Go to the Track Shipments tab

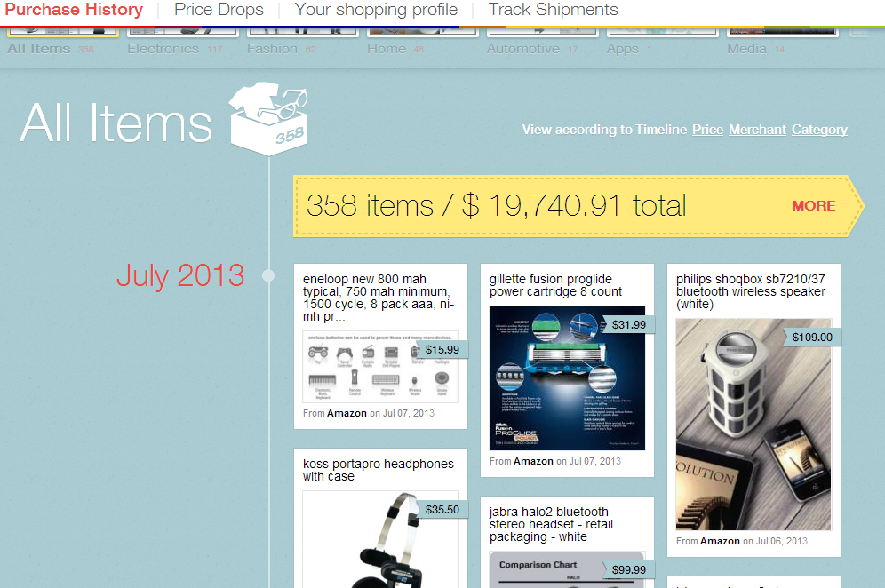click(x=553, y=10)
